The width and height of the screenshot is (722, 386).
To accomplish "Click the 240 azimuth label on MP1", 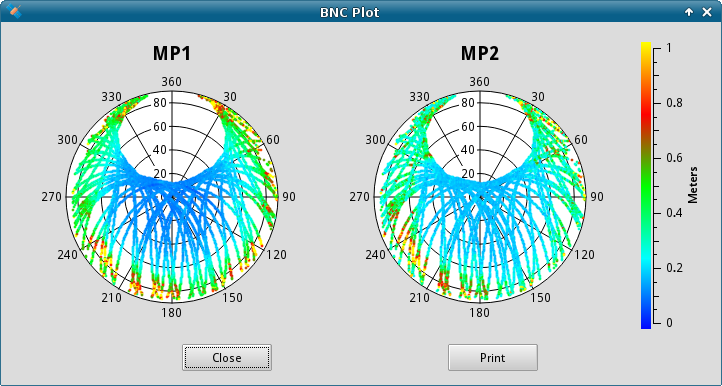I will (x=67, y=255).
